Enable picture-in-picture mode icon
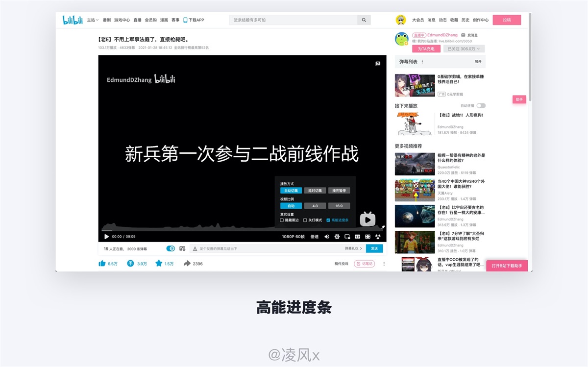Screen dimensions: 588x367 tap(347, 237)
